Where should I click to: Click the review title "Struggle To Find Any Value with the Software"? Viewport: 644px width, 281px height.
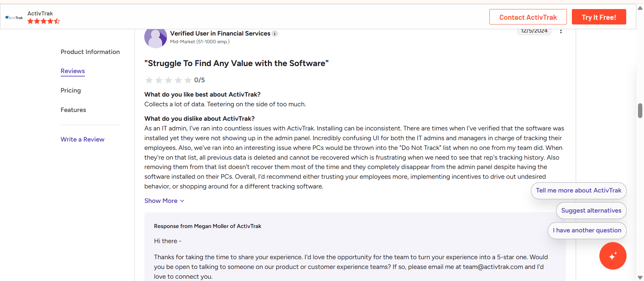click(236, 63)
